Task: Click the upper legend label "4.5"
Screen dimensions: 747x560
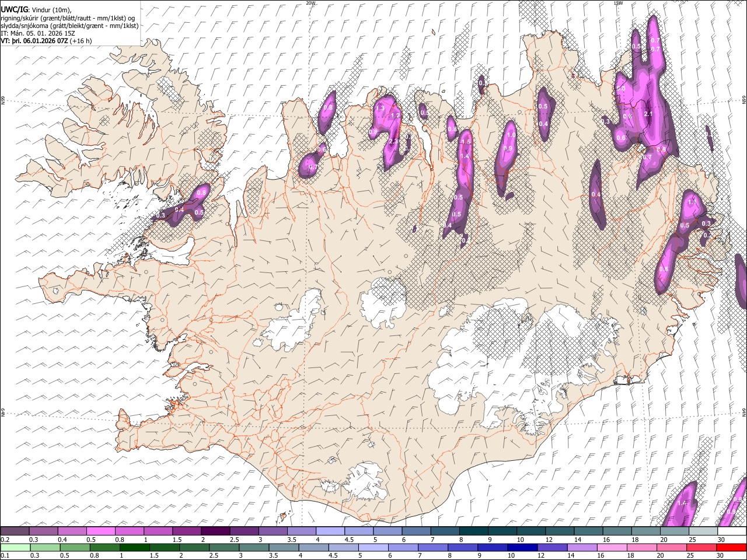Action: (x=349, y=539)
